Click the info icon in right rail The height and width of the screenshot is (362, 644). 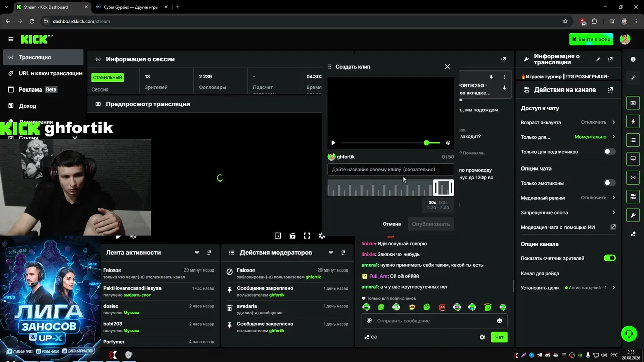pos(633,59)
